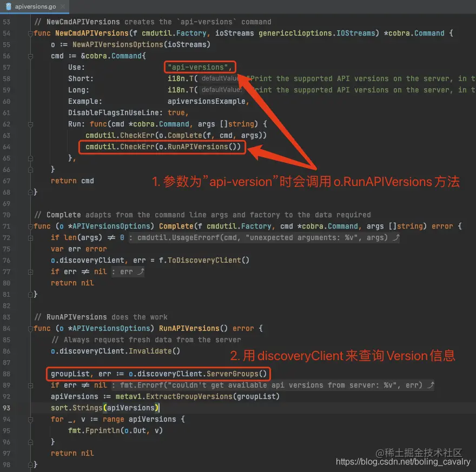Click 'return nil' on line 80
Viewport: 476px width, 472px height.
[72, 283]
